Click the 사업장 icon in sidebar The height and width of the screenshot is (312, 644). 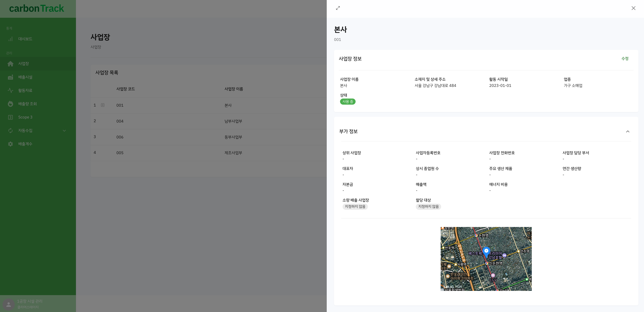pyautogui.click(x=10, y=64)
